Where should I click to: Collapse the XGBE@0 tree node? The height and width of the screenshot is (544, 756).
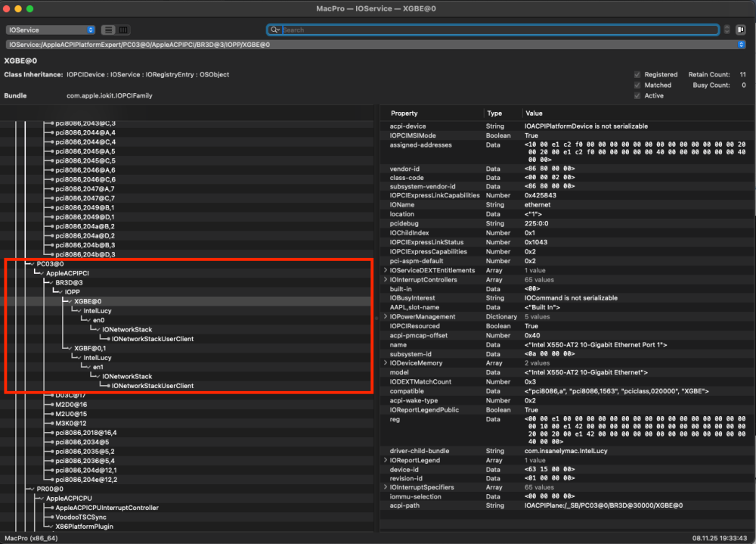coord(70,302)
